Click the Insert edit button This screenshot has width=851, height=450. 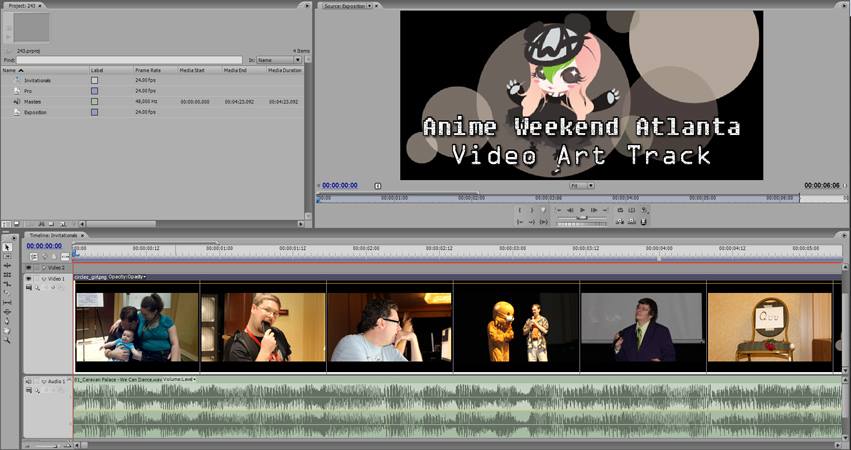(x=620, y=221)
